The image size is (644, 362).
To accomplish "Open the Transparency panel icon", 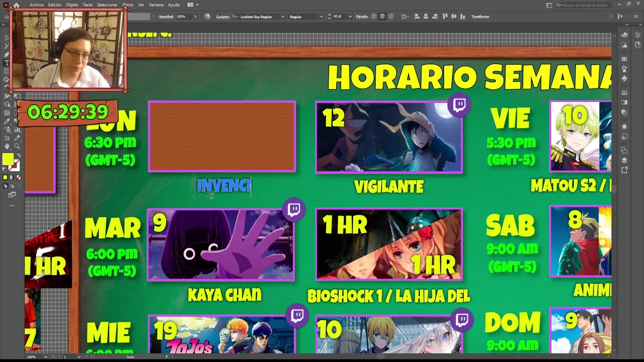I will [x=624, y=112].
